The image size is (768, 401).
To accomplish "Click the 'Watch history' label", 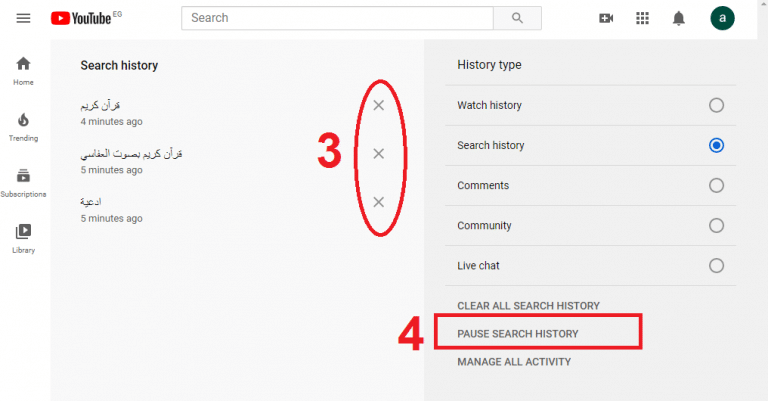I will 489,105.
